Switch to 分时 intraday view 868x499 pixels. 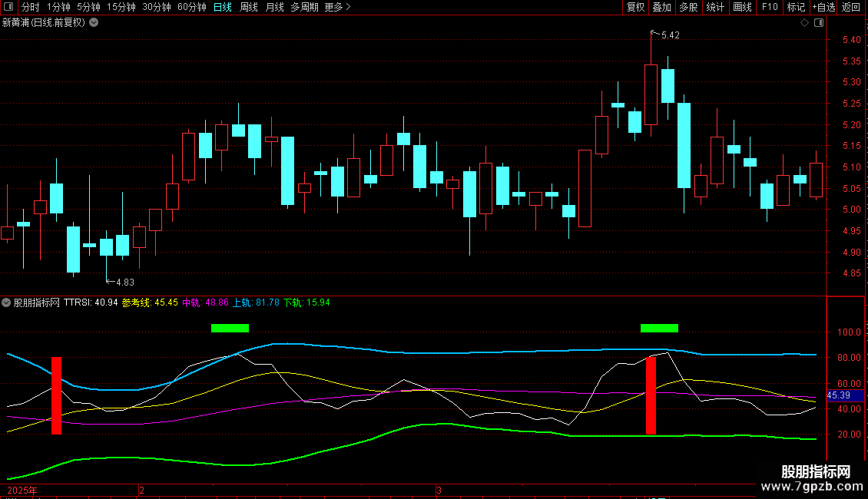31,7
